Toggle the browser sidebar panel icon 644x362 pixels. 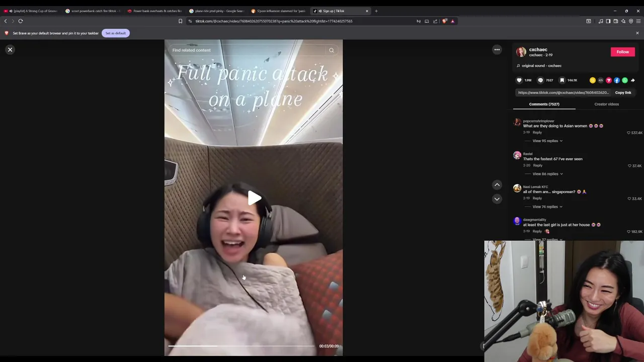[x=608, y=21]
